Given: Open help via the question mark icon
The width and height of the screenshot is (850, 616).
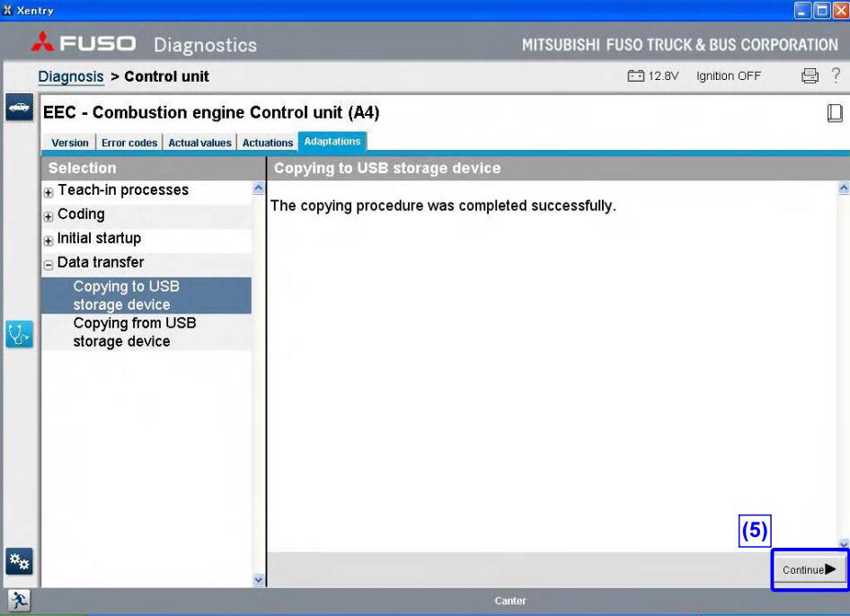Looking at the screenshot, I should pos(836,75).
